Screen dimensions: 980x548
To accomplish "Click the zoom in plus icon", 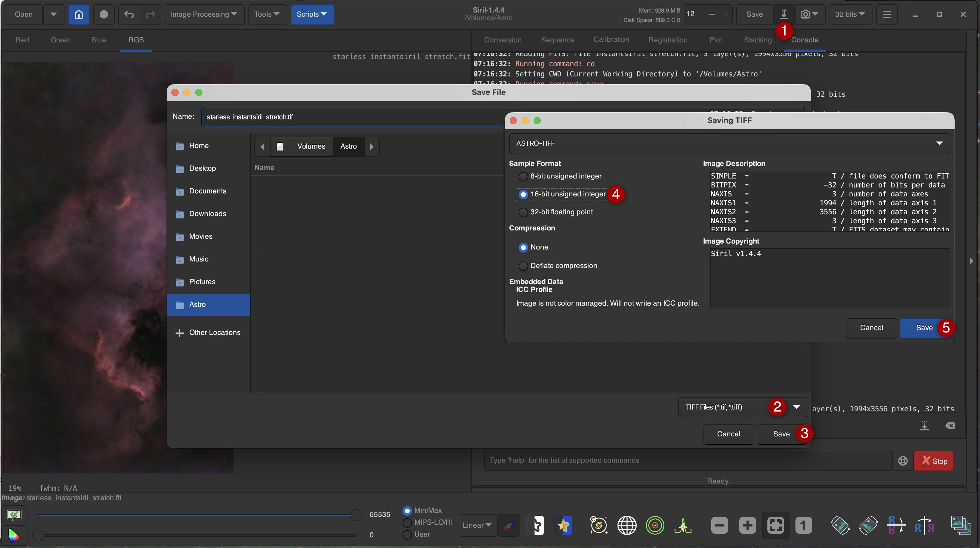I will pos(747,525).
